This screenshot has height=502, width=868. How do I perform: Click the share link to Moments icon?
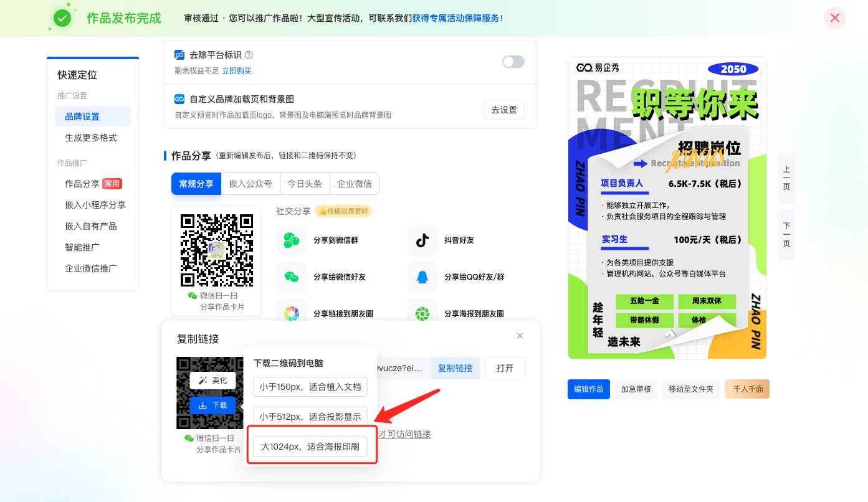tap(292, 313)
